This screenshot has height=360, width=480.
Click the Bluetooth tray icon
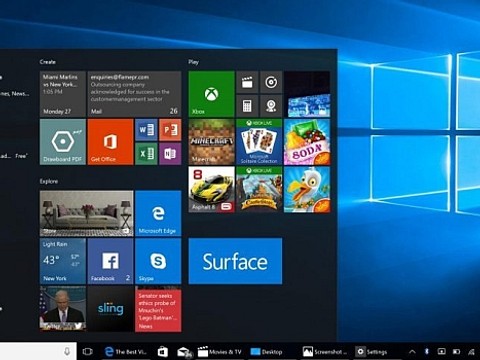click(427, 351)
